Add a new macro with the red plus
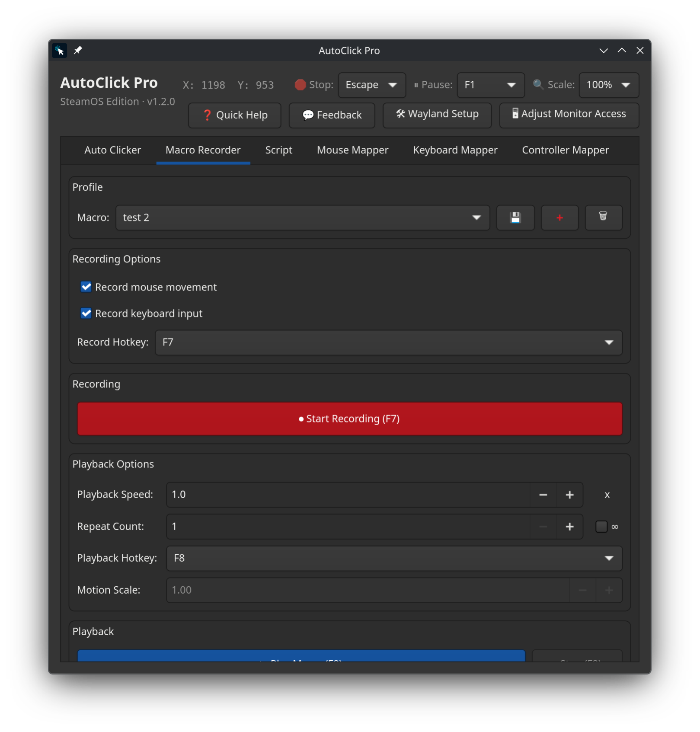The width and height of the screenshot is (700, 732). 559,217
